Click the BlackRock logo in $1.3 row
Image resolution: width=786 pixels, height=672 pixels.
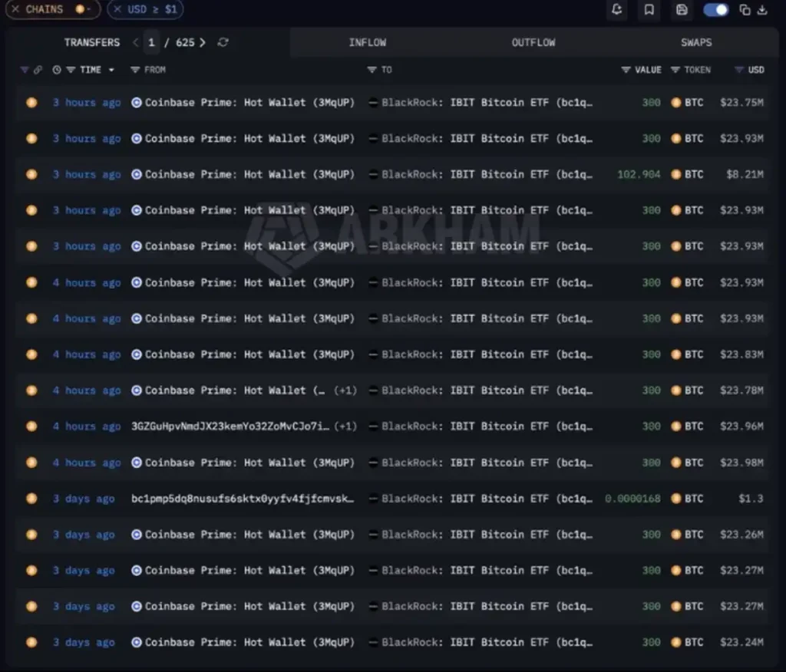373,499
